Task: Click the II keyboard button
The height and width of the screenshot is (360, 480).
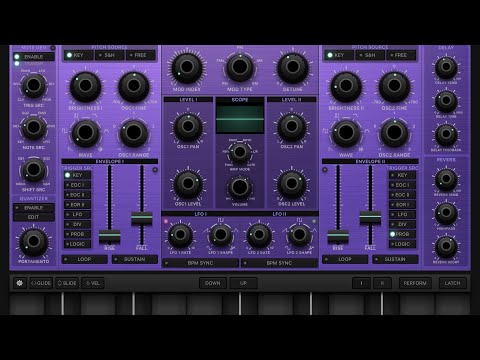Action: [x=382, y=283]
